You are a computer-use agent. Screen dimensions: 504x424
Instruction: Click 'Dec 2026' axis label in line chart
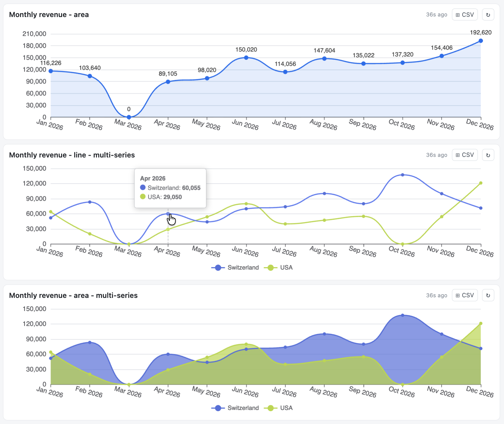click(480, 251)
